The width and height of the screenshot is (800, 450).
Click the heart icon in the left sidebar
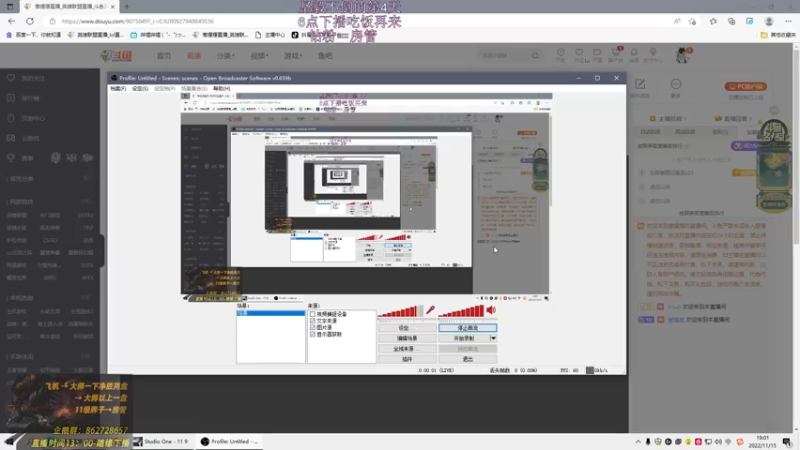pyautogui.click(x=11, y=78)
